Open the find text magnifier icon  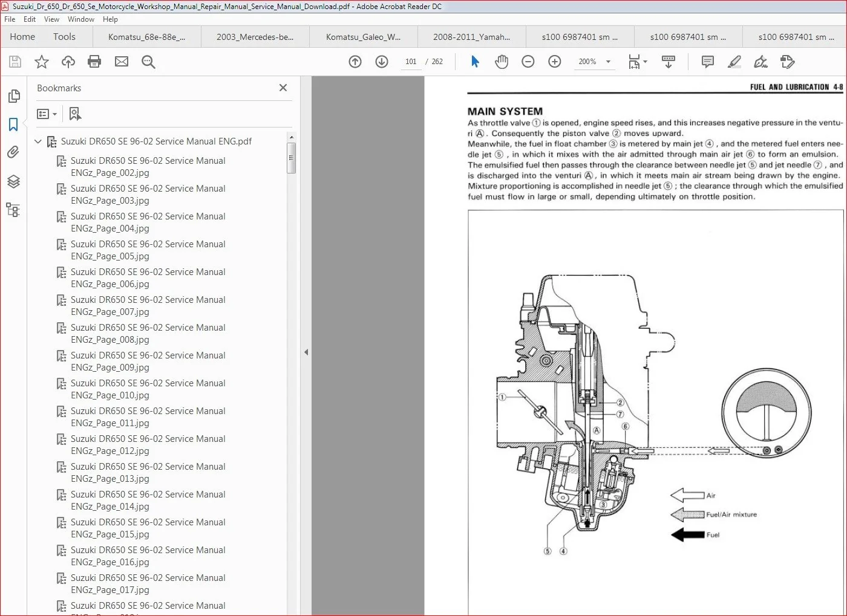click(148, 62)
